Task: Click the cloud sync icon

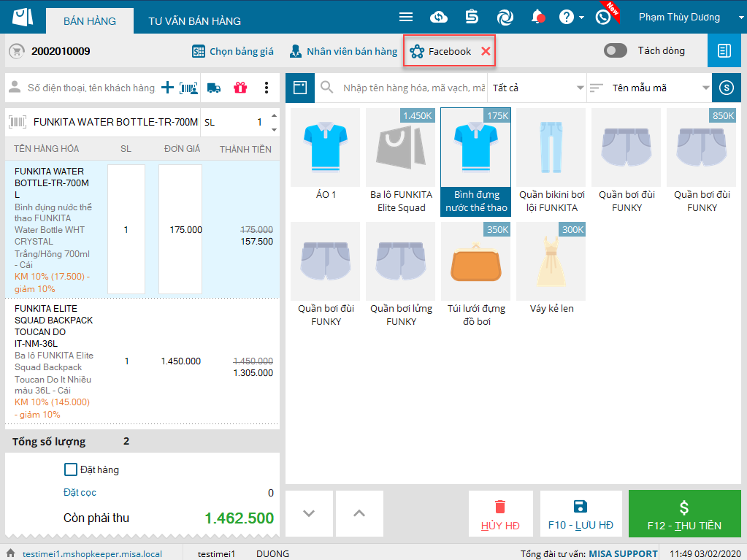Action: 438,17
